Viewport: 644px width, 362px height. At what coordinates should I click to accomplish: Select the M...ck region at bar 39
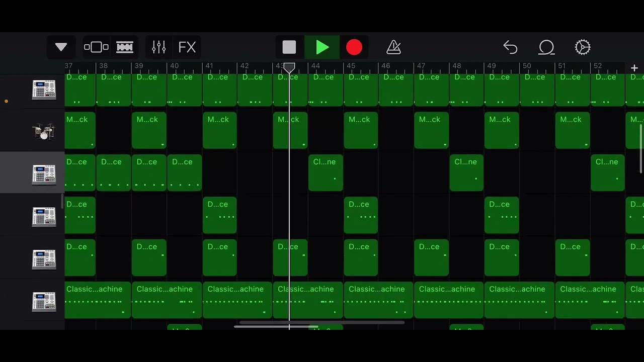[149, 132]
